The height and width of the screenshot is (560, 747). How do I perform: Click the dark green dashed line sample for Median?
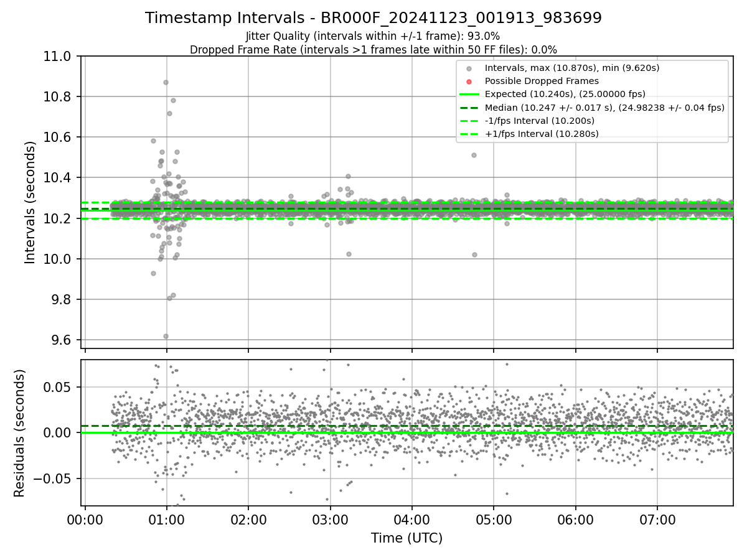click(469, 108)
